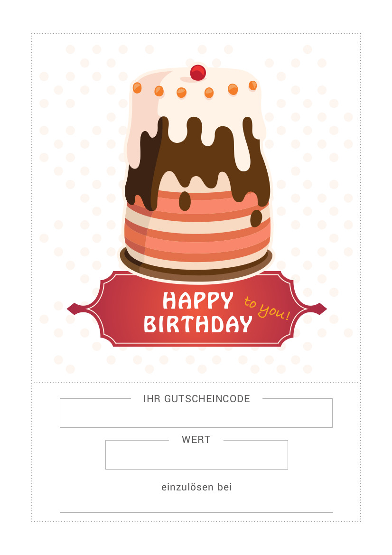This screenshot has height=555, width=392.
Task: Click the word BIRTHDAY on the banner
Action: click(198, 323)
